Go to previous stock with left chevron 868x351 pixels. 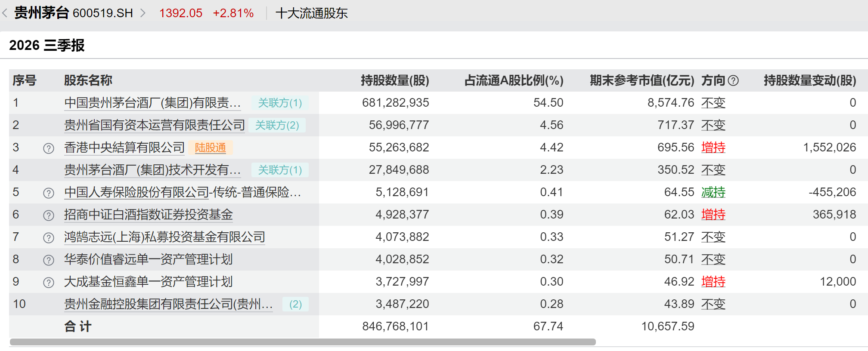point(5,13)
